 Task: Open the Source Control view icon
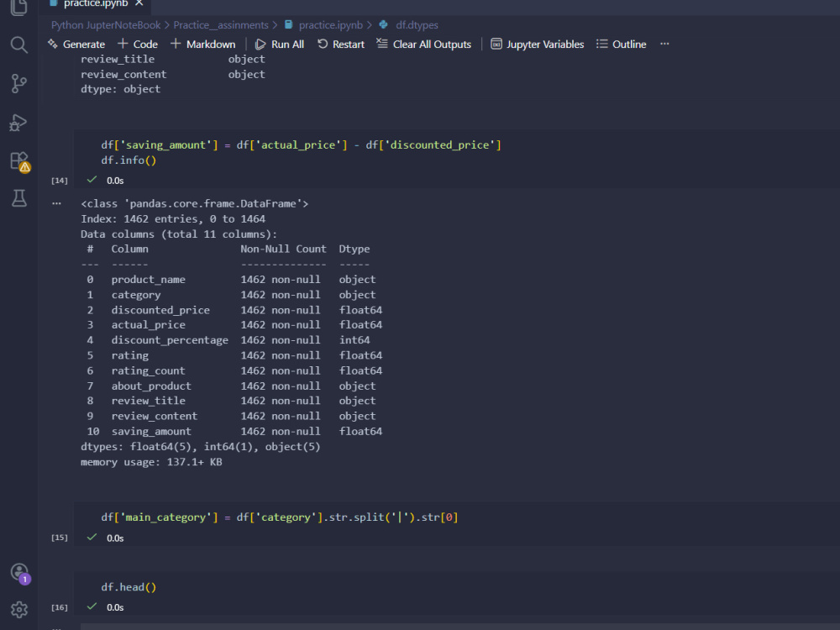(18, 83)
